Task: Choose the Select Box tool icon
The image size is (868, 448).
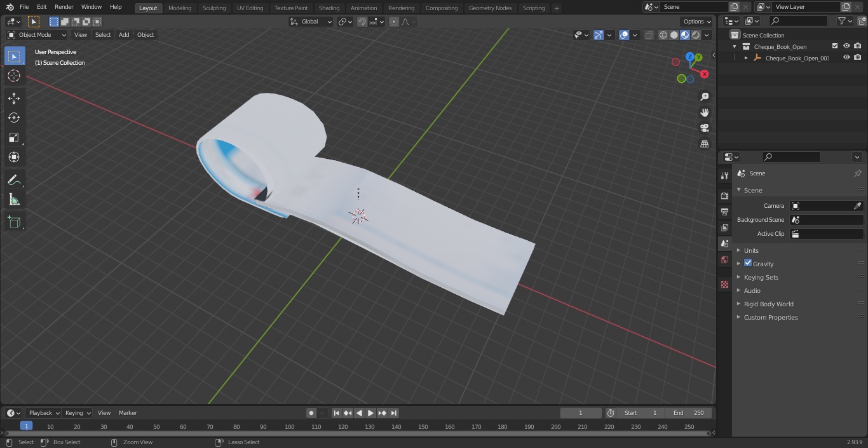Action: coord(14,57)
